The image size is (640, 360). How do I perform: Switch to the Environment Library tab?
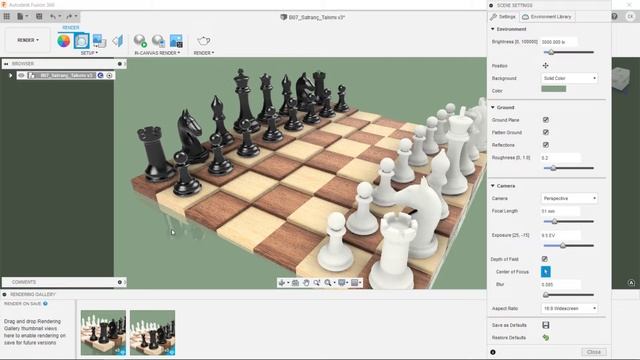547,17
